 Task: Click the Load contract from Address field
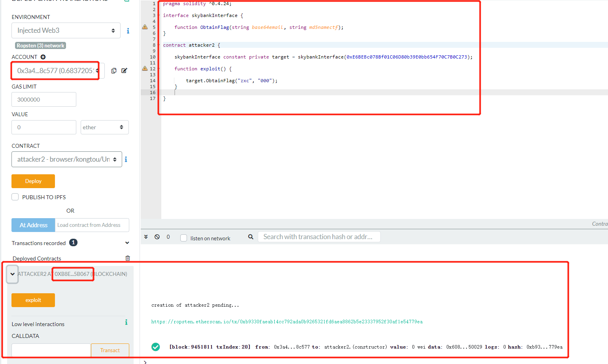point(92,225)
